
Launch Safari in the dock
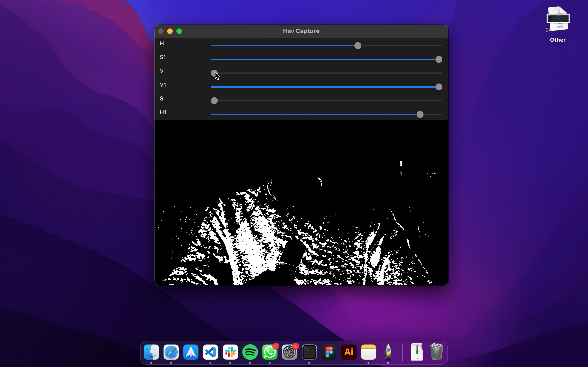coord(171,352)
